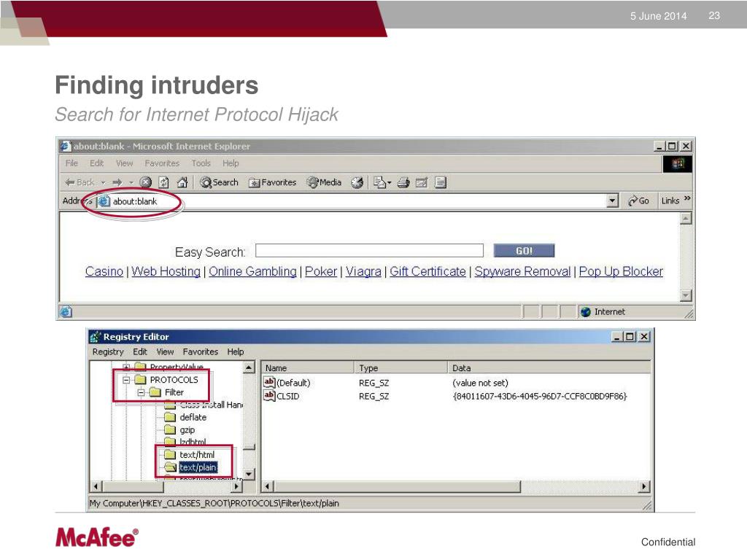Open the Help menu in Registry Editor
The image size is (747, 560).
click(x=236, y=352)
